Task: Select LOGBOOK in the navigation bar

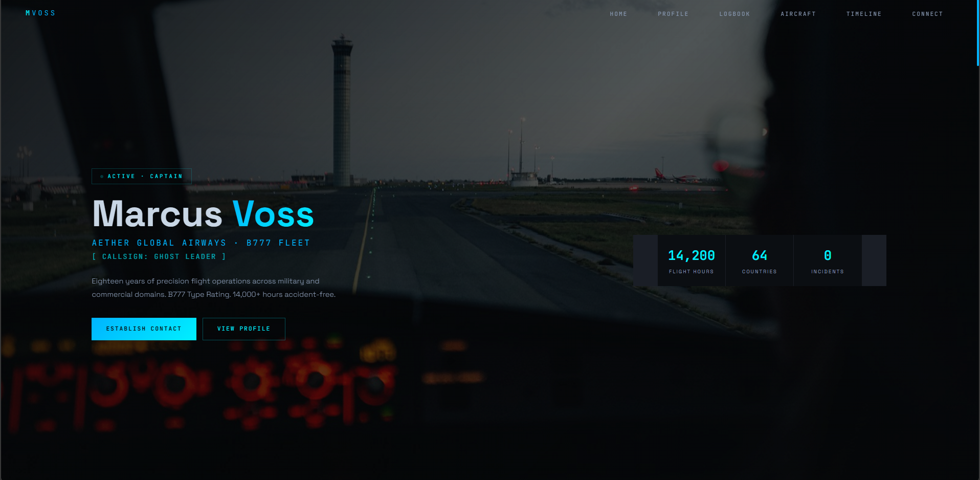Action: 734,14
